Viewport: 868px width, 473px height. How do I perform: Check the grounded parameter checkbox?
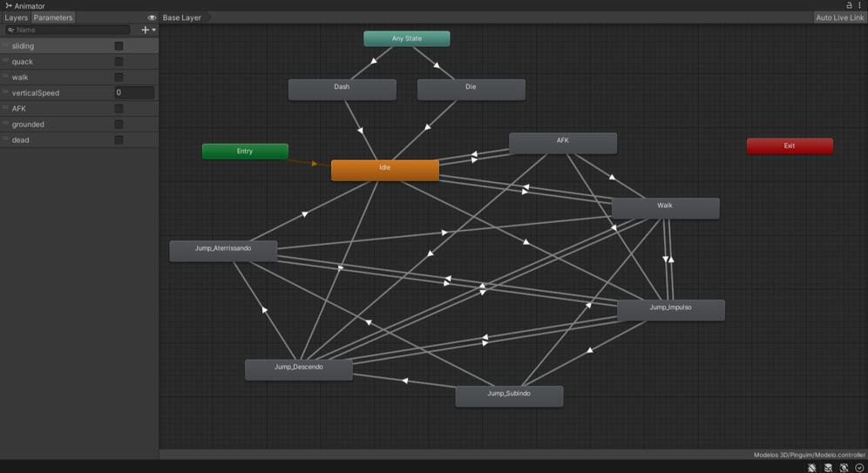[x=119, y=125]
